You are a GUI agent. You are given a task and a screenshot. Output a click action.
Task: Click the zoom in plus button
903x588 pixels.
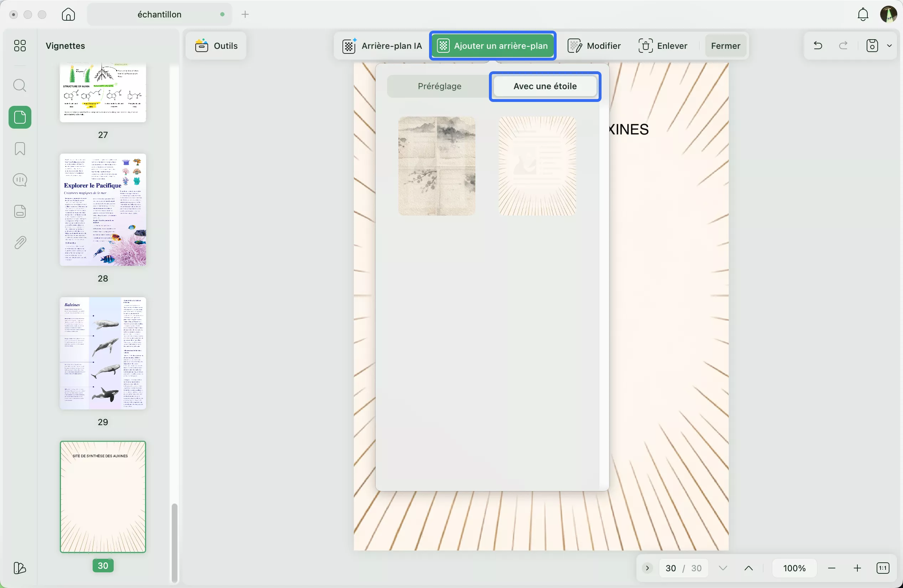click(857, 568)
